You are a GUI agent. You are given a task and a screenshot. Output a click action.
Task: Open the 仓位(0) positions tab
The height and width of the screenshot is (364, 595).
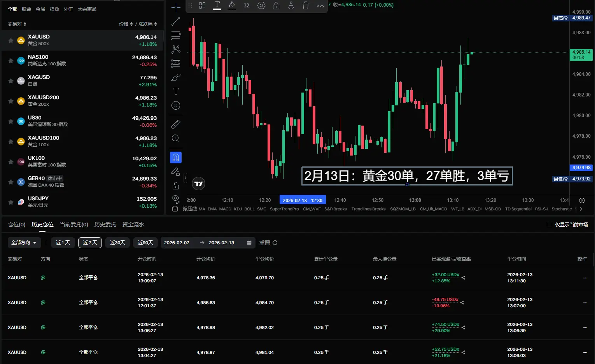point(17,224)
